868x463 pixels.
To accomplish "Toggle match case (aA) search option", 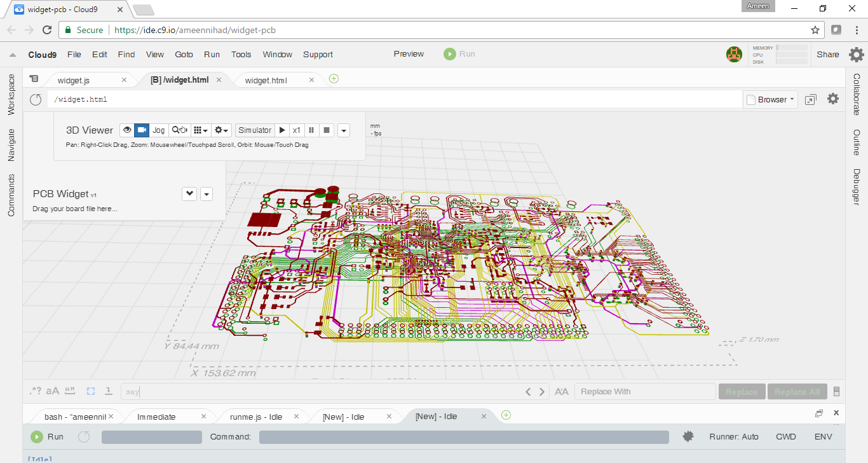I will 52,392.
